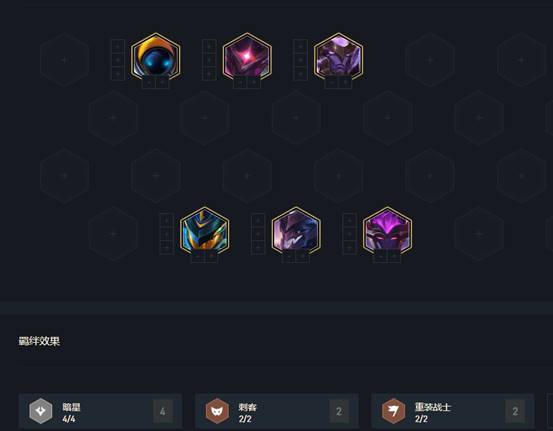Image resolution: width=553 pixels, height=431 pixels.
Task: Select the blue orb champion with gold crescent
Action: 156,56
